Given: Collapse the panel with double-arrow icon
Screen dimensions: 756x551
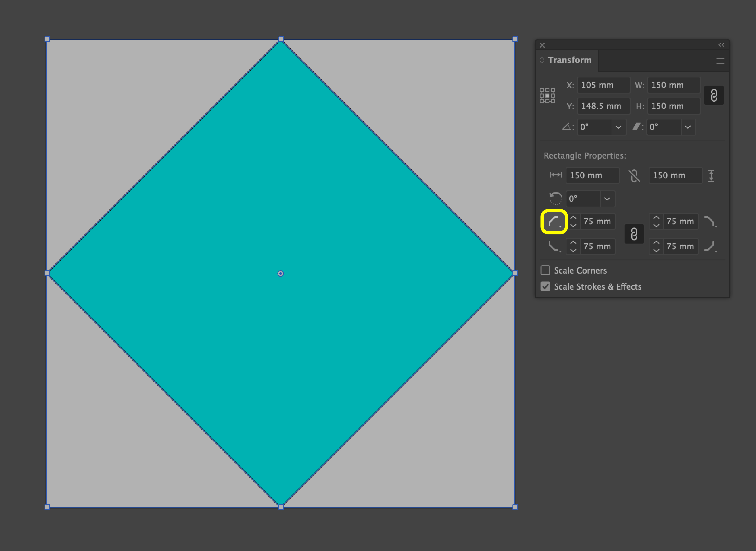Looking at the screenshot, I should click(721, 45).
